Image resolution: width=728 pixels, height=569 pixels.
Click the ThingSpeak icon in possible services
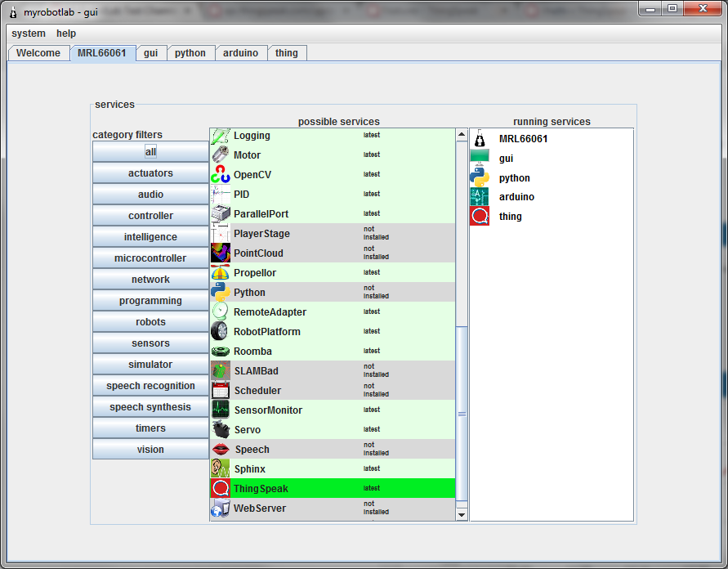tap(220, 488)
